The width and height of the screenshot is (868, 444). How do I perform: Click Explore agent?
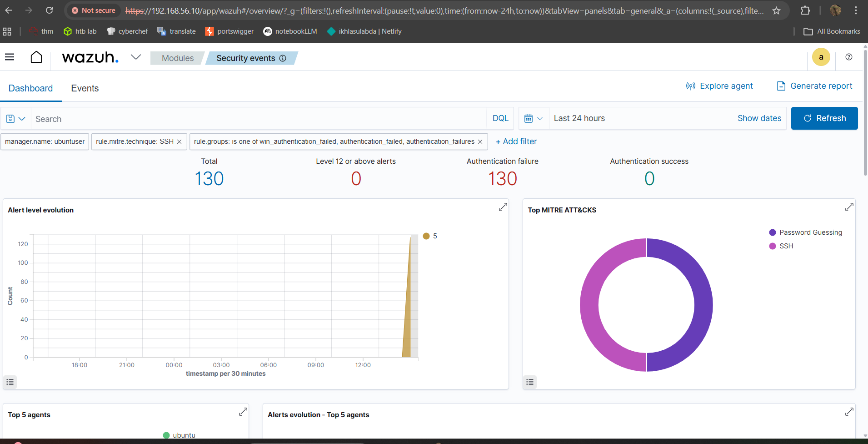[x=719, y=86]
